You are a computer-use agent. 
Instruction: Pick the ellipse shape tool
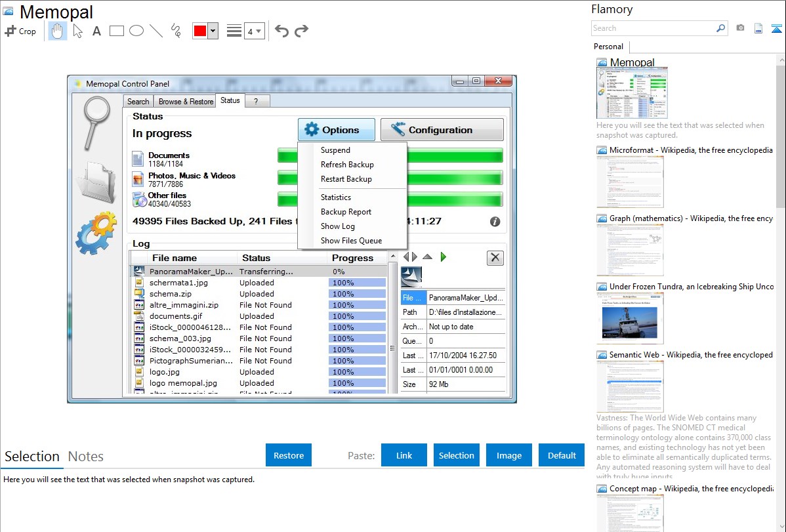coord(136,31)
